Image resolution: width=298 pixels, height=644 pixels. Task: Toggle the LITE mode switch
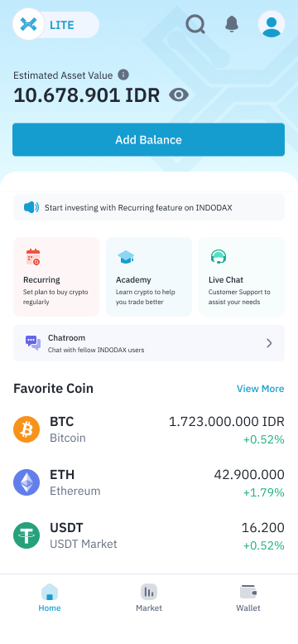[56, 25]
